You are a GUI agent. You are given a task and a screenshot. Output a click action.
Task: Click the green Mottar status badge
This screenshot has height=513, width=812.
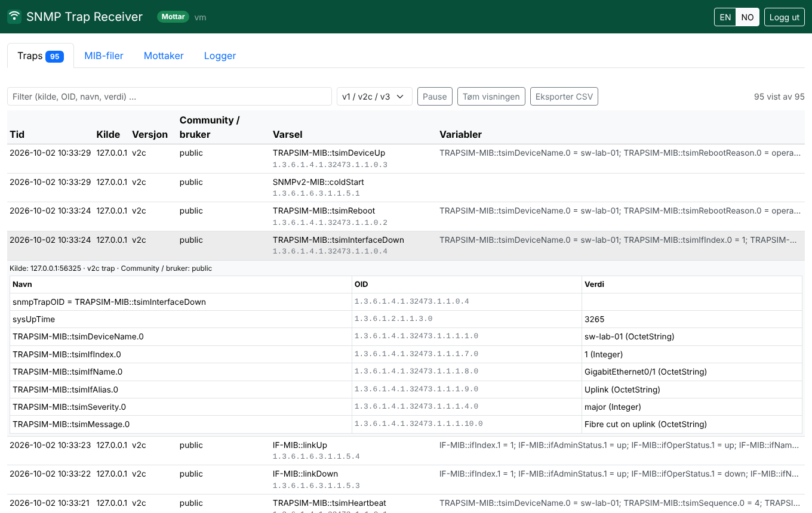tap(173, 17)
